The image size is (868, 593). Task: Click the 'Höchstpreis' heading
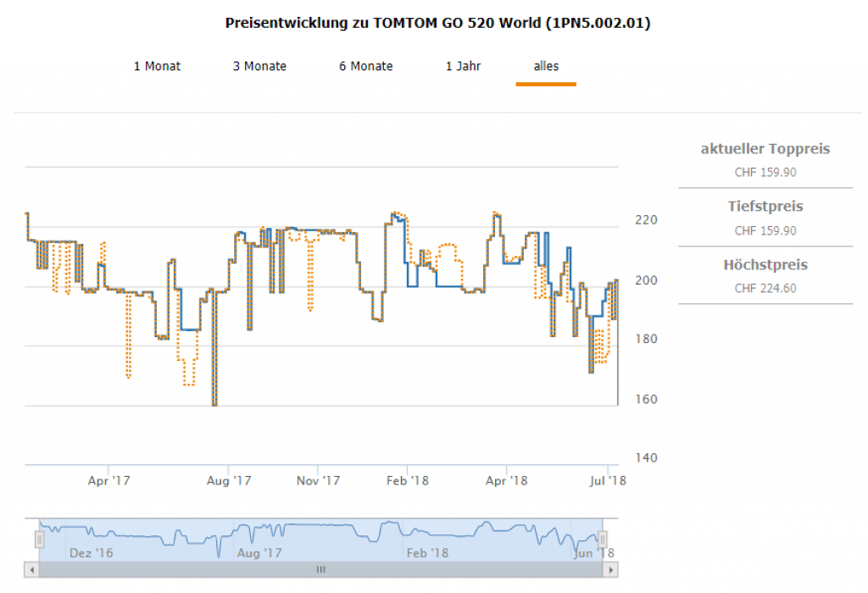coord(765,265)
